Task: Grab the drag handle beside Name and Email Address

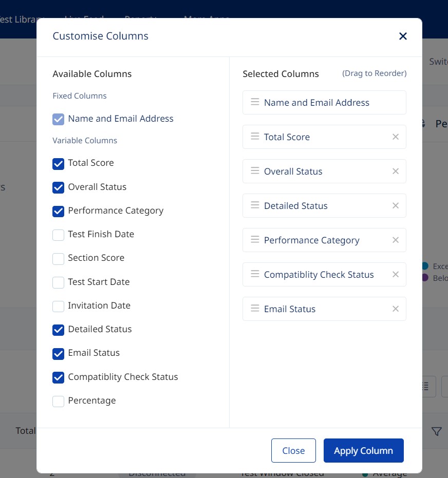Action: coord(254,102)
